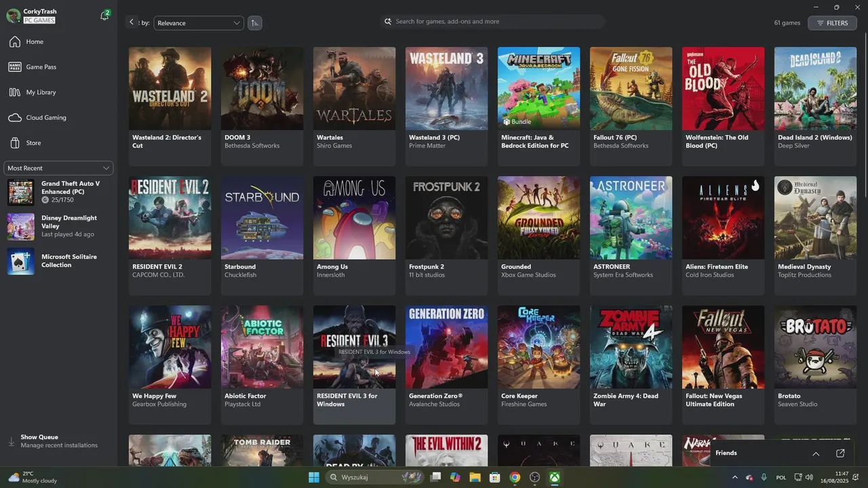868x488 pixels.
Task: Open the Abiotic Factor tile
Action: [262, 365]
